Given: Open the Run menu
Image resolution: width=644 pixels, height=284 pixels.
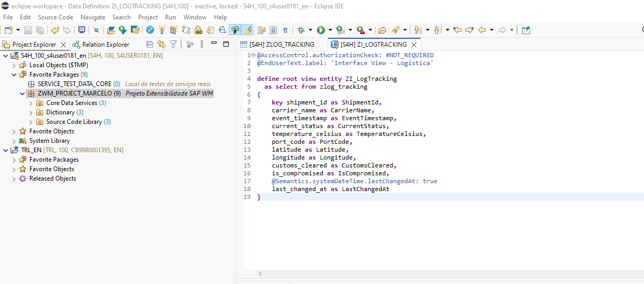Looking at the screenshot, I should (170, 17).
